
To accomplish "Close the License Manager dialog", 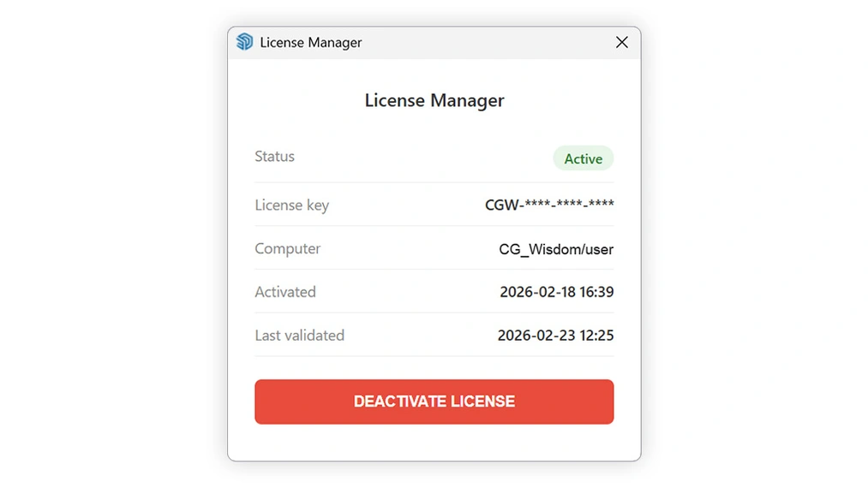I will pyautogui.click(x=622, y=42).
